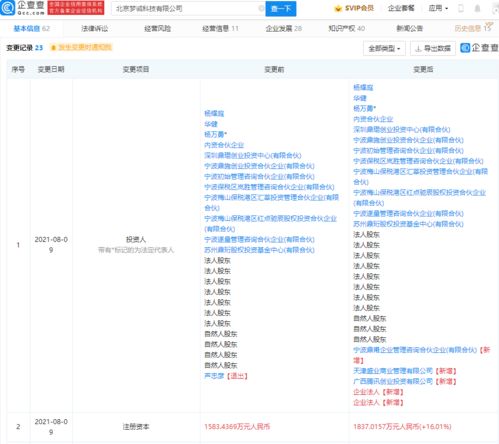Open the phone app icon in header
Viewport: 499px width, 444px height.
coord(461,8)
